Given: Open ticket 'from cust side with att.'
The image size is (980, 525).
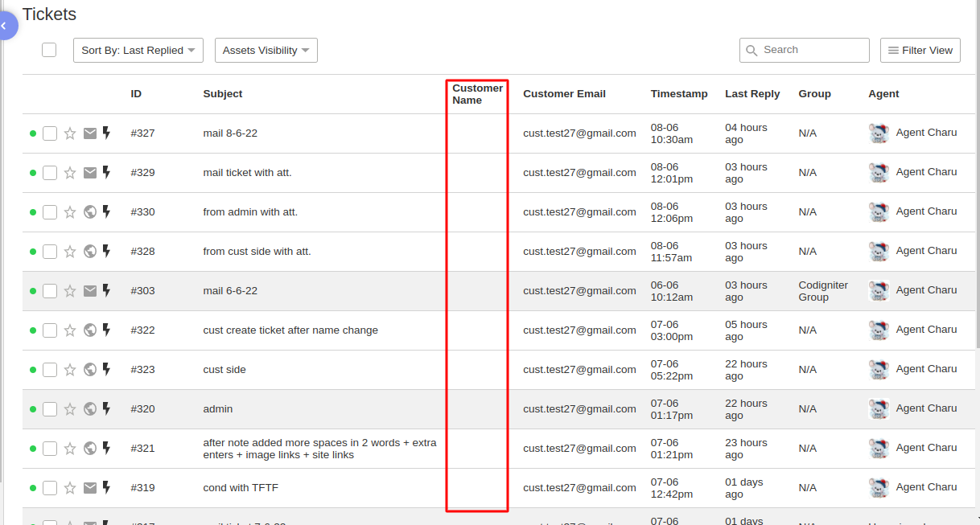Looking at the screenshot, I should 257,252.
